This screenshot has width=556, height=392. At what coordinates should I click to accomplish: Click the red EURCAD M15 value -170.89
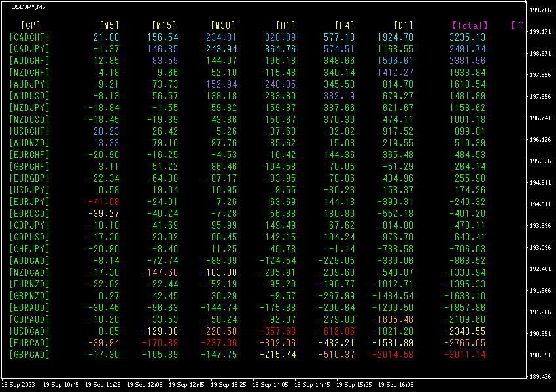160,343
